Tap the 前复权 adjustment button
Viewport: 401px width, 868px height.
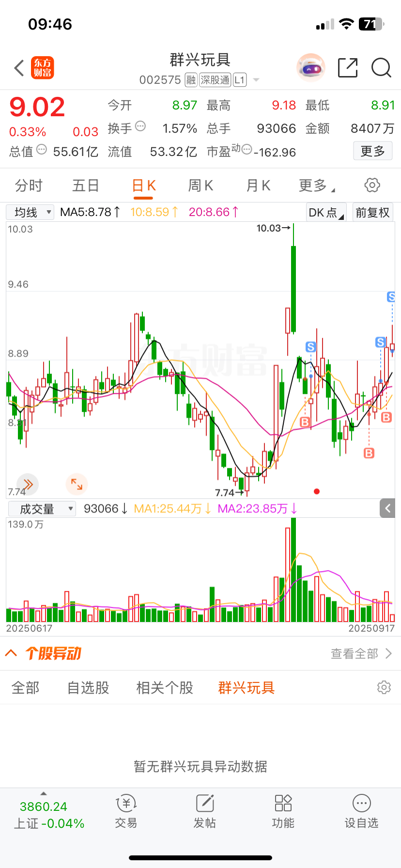372,212
